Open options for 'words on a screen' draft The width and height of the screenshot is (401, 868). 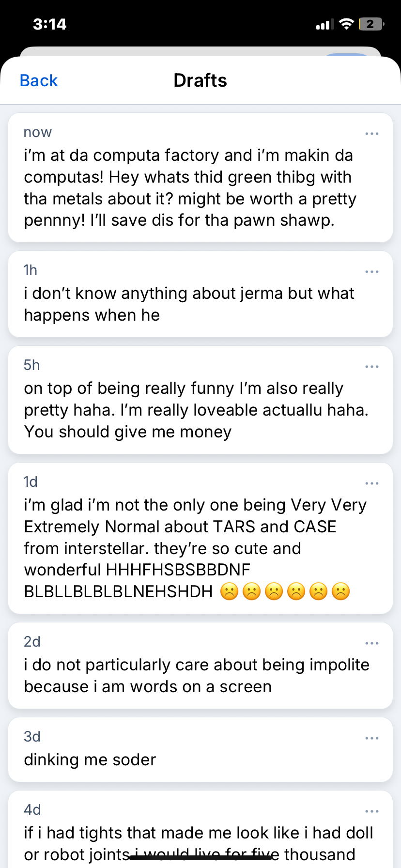tap(371, 643)
